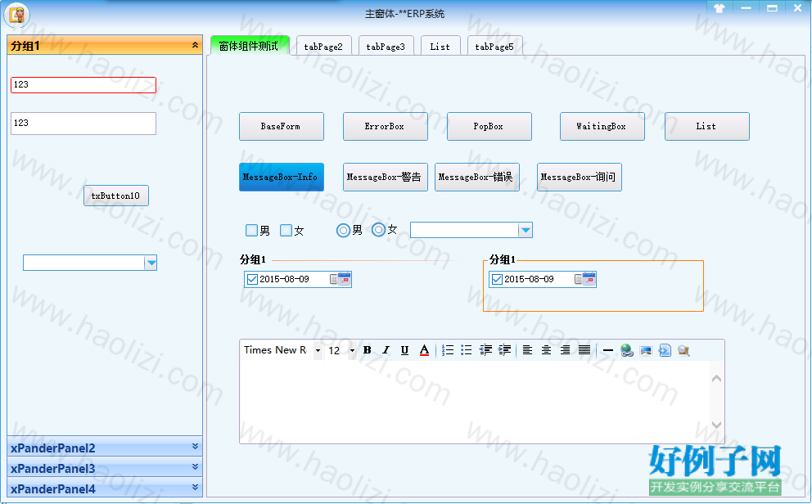Insert a hyperlink with the globe icon
The image size is (812, 504).
tap(627, 350)
